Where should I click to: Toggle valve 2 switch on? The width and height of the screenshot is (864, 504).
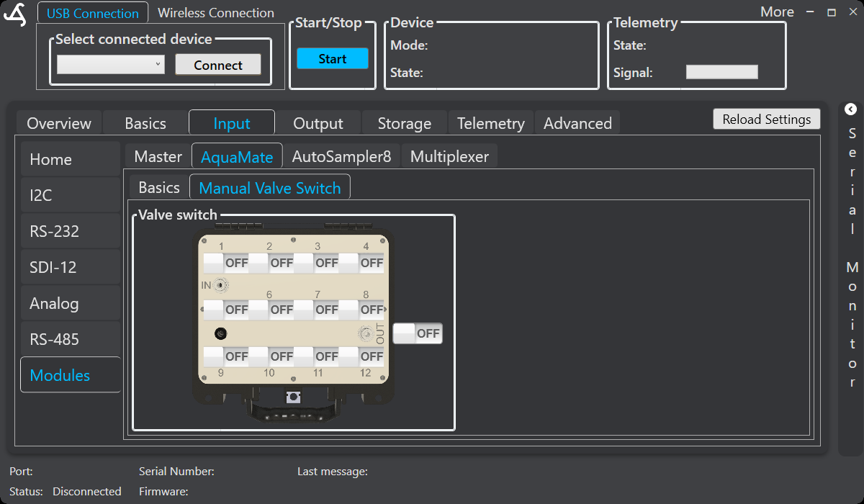coord(271,263)
